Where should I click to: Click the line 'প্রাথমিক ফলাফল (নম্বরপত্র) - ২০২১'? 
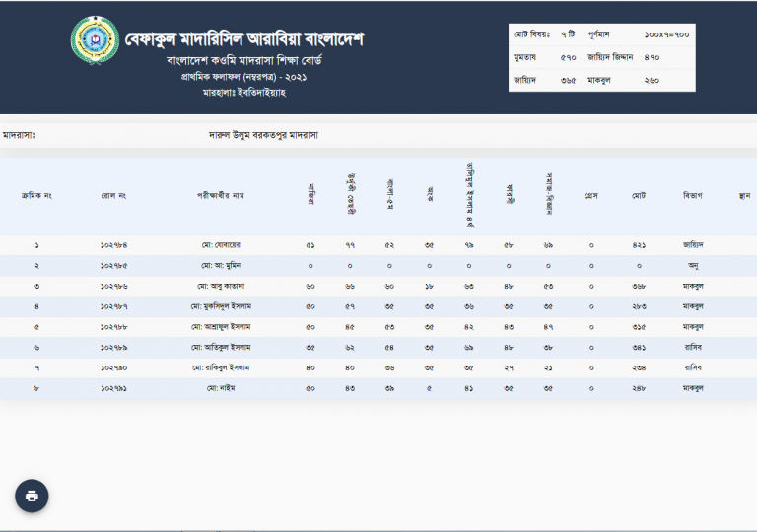coord(244,77)
